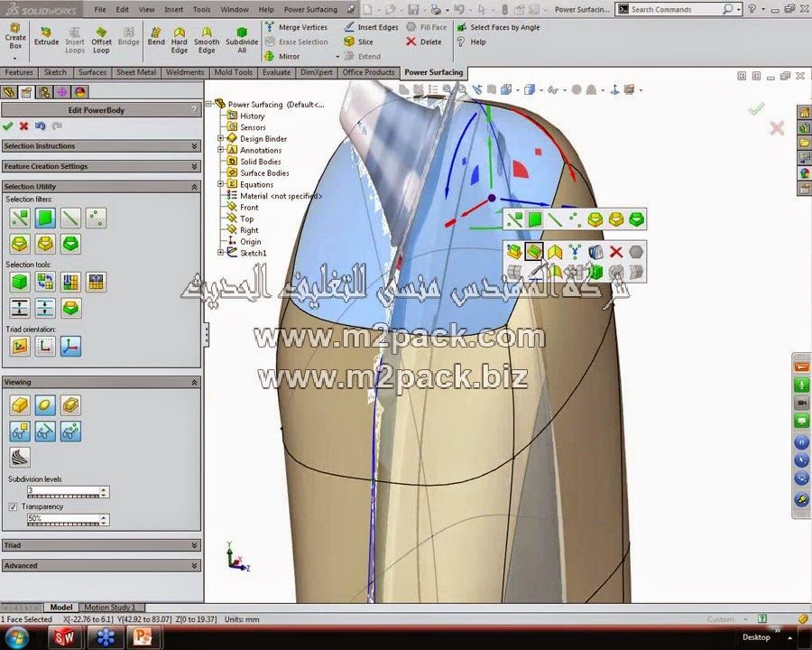Viewport: 812px width, 650px height.
Task: Switch to the Features tab
Action: pos(19,72)
